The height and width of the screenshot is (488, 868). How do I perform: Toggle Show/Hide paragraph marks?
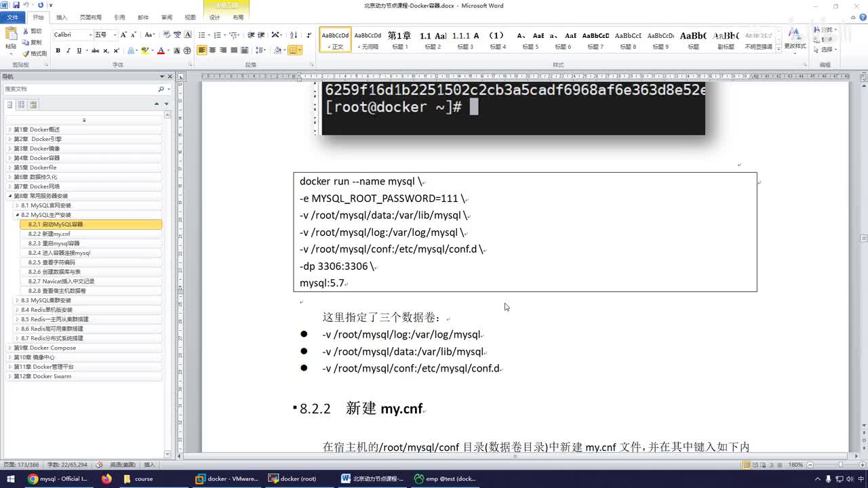point(309,35)
